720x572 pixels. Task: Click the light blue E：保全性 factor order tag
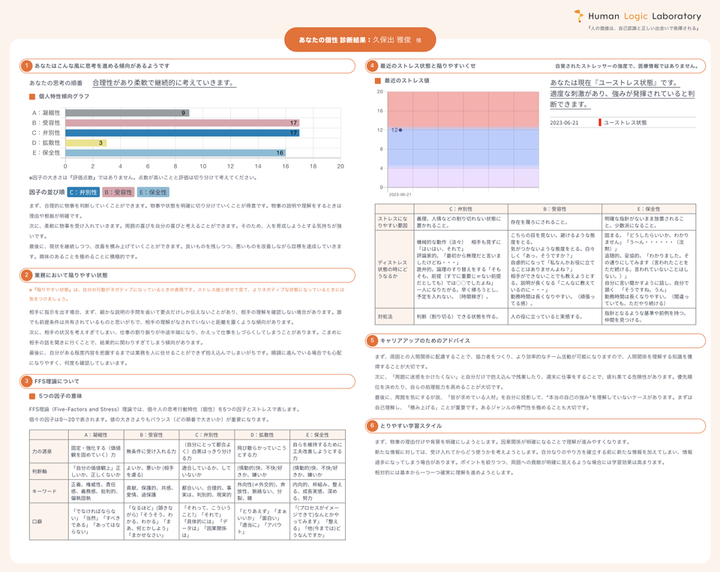[153, 192]
